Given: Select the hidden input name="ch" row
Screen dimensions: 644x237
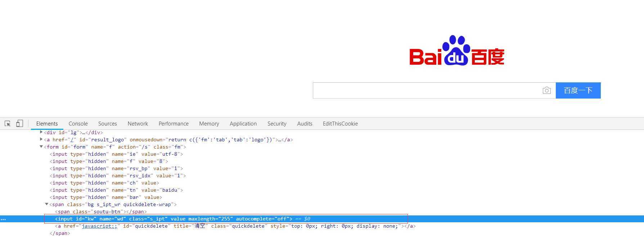Looking at the screenshot, I should [104, 183].
